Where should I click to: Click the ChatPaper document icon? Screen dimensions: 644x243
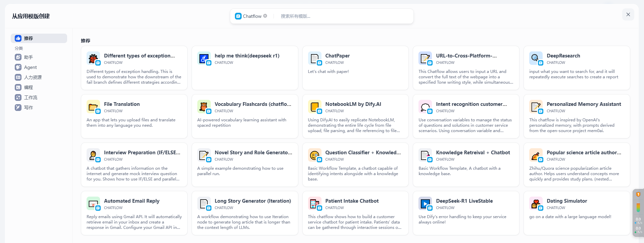(x=315, y=58)
